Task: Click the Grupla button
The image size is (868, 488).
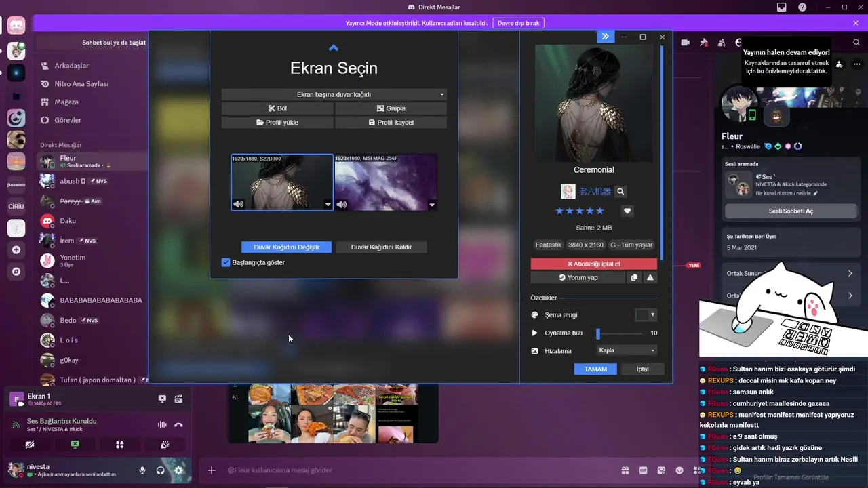Action: pos(391,108)
